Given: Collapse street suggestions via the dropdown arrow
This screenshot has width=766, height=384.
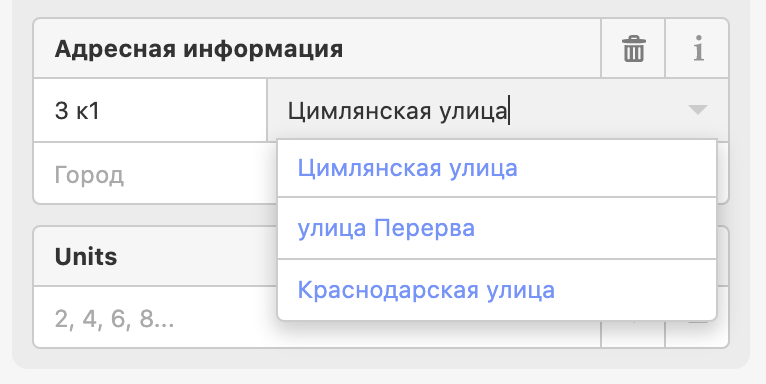Looking at the screenshot, I should pos(698,110).
